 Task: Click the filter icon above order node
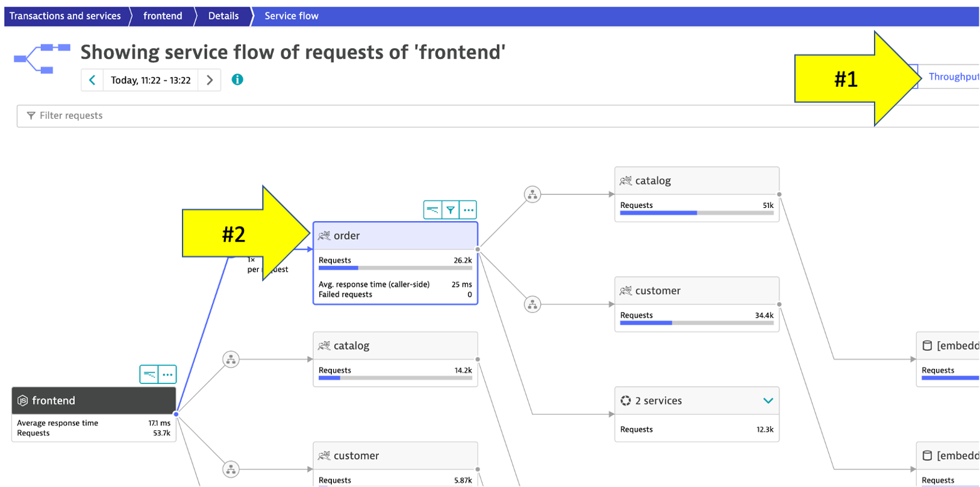[x=451, y=210]
